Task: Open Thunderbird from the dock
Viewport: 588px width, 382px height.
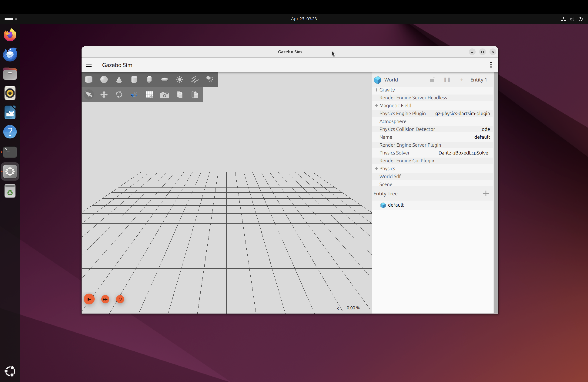Action: click(x=10, y=54)
